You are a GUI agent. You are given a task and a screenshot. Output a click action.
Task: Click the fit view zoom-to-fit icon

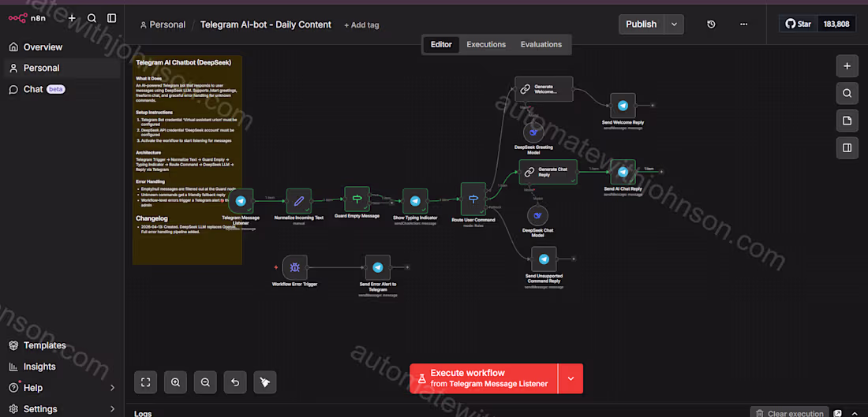click(x=146, y=382)
